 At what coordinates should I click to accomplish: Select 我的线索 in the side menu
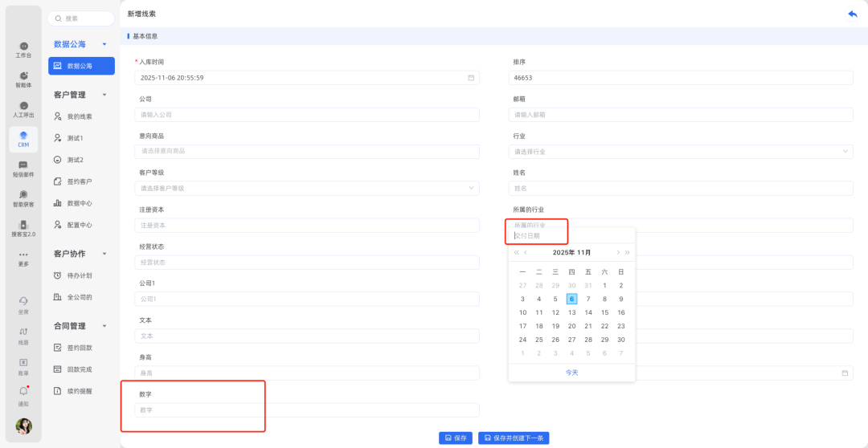[x=80, y=116]
